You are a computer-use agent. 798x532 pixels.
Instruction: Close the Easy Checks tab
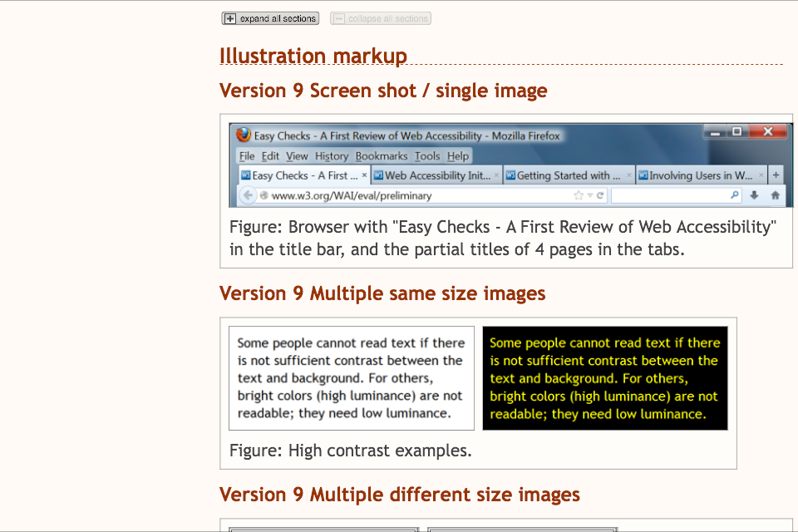[364, 175]
